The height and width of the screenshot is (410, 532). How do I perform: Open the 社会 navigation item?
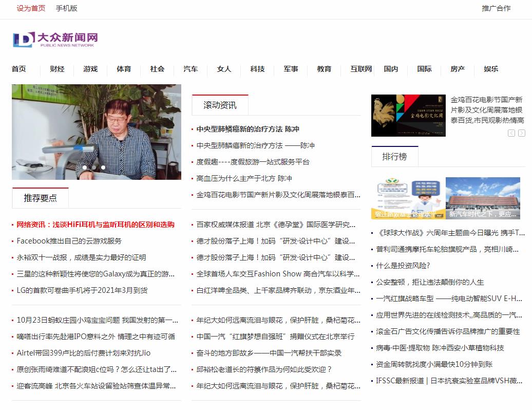tap(157, 69)
